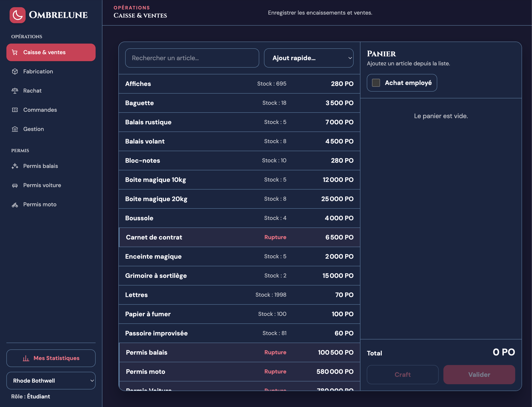Screen dimensions: 532x407
Task: Click the Bloc-notes article
Action: tap(239, 160)
